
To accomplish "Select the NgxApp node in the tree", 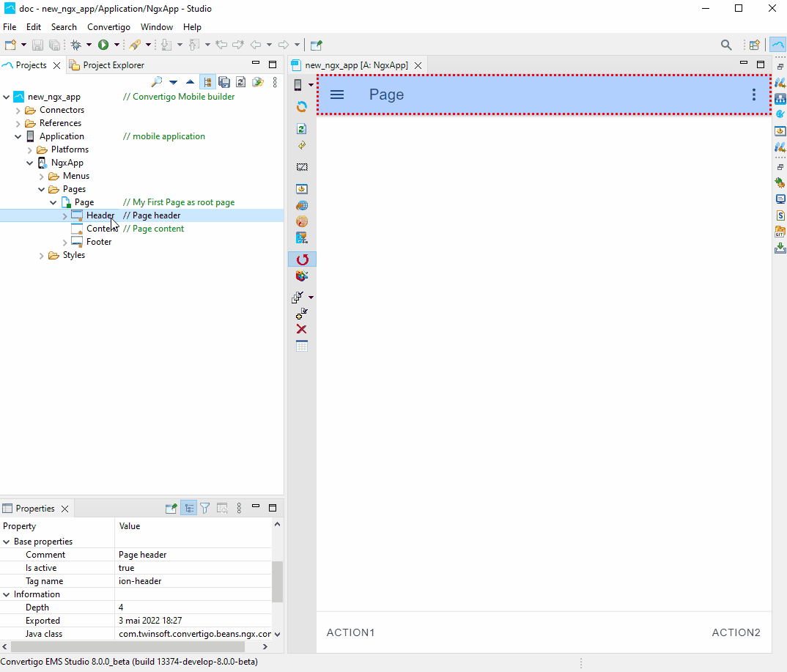I will (x=67, y=163).
